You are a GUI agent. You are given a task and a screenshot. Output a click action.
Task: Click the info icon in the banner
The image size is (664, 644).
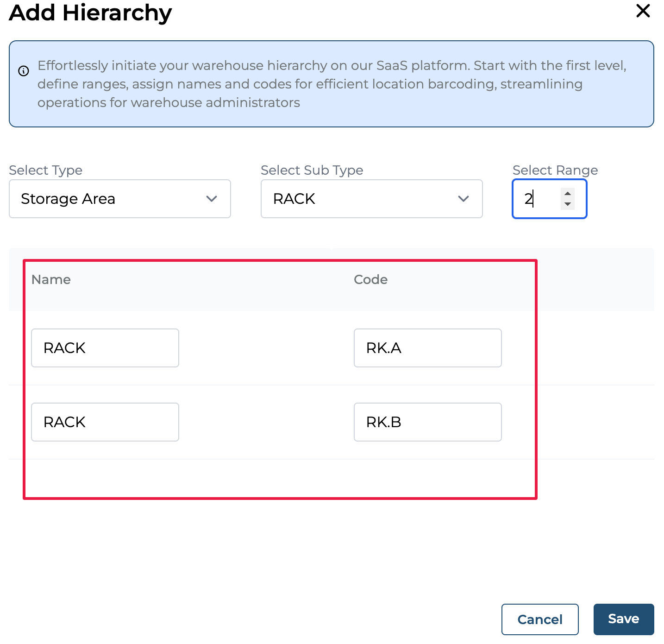pyautogui.click(x=24, y=71)
